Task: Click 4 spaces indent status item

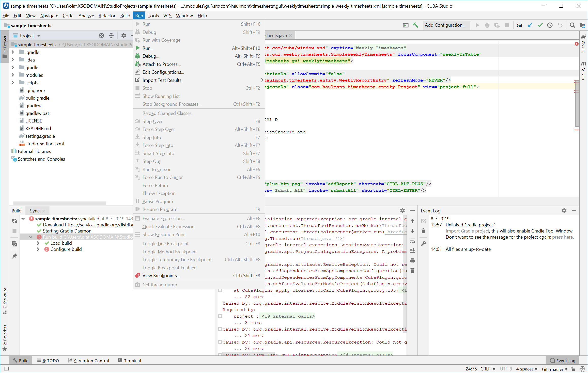Action: [x=527, y=369]
